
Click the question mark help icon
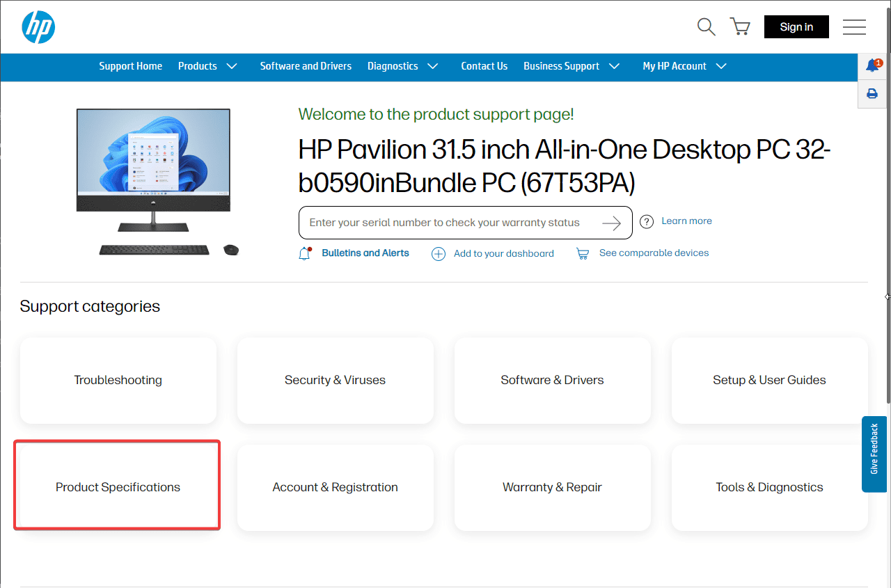tap(647, 221)
